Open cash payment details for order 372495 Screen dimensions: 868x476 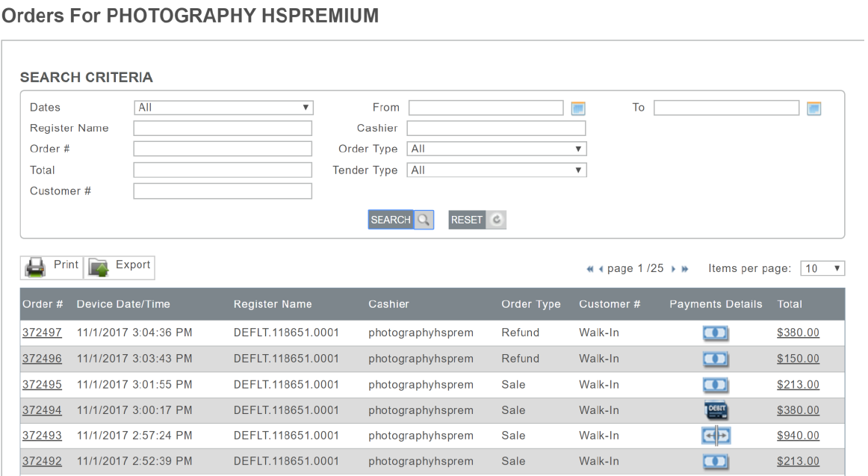pyautogui.click(x=716, y=385)
